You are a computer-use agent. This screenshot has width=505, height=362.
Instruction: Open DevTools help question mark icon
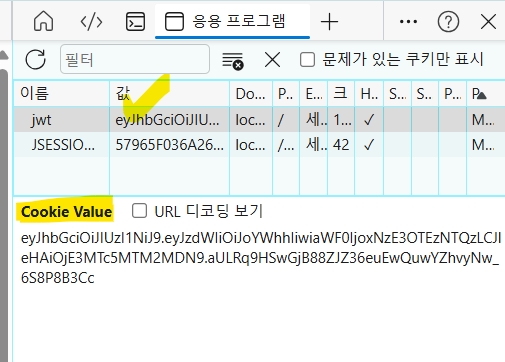[x=448, y=22]
